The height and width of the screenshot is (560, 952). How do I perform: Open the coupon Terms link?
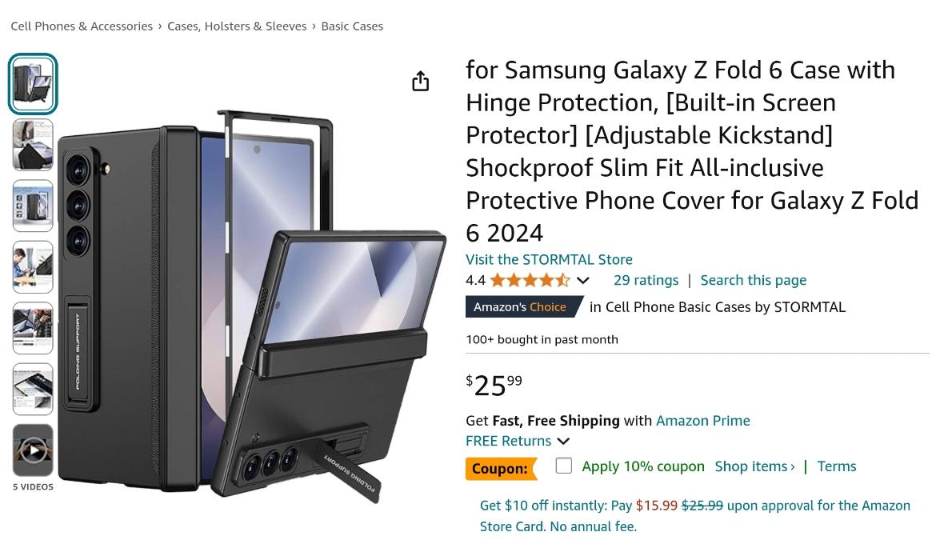coord(836,466)
